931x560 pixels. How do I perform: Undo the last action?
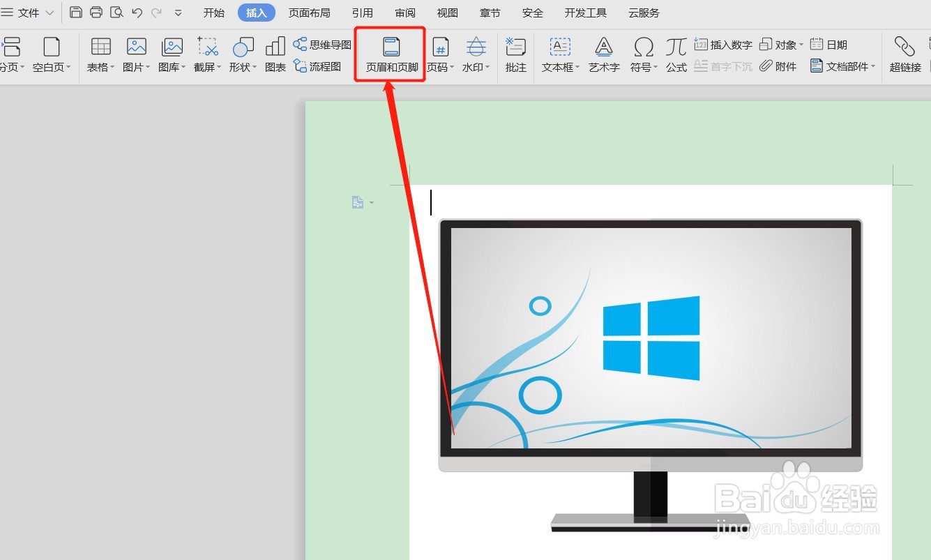(137, 13)
